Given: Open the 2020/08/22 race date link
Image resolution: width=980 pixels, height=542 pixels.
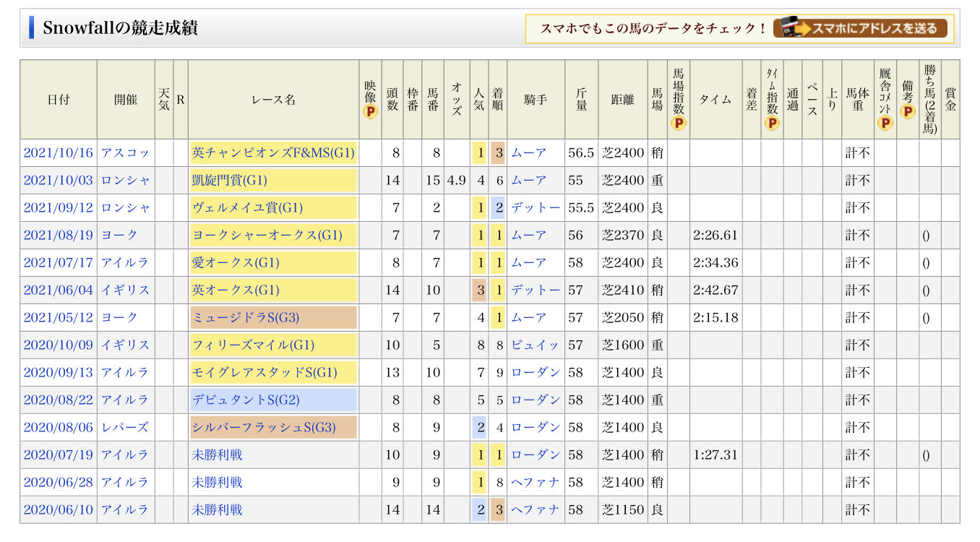Looking at the screenshot, I should point(59,400).
